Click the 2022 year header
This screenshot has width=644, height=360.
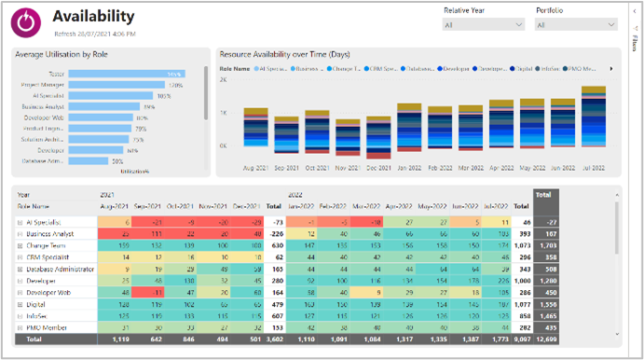[295, 195]
